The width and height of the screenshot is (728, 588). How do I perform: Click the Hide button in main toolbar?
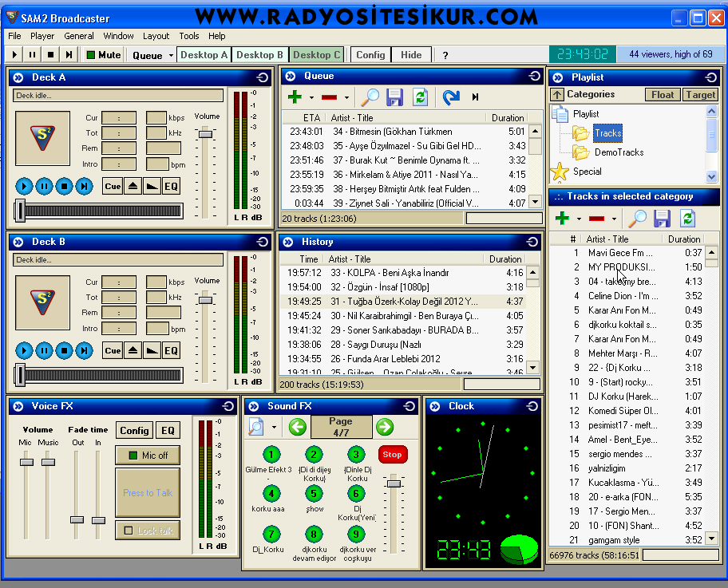[411, 55]
